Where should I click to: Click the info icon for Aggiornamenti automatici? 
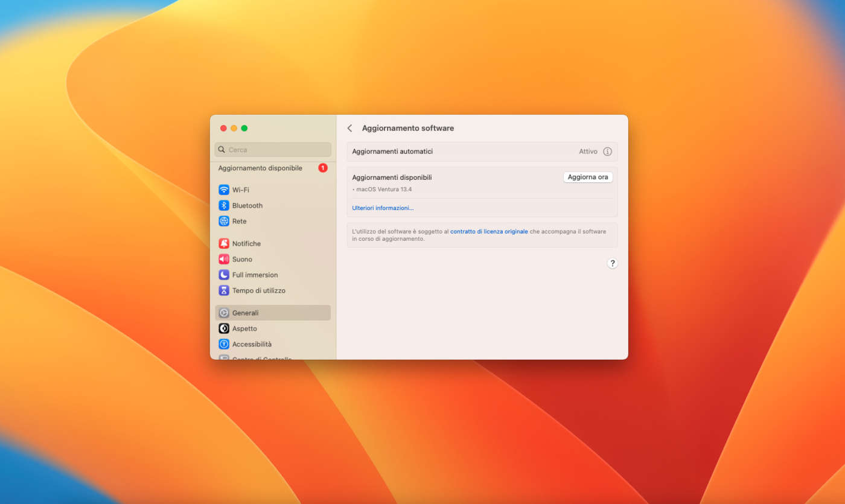[607, 152]
